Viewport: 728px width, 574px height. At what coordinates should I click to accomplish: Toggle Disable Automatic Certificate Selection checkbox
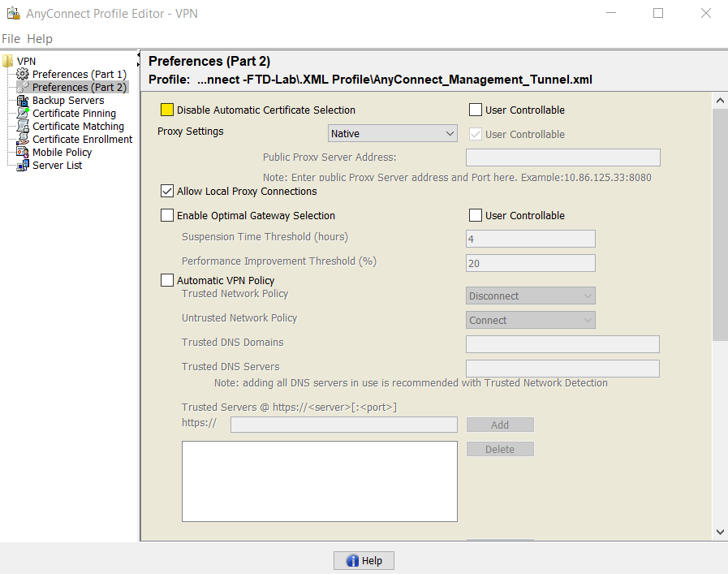[x=166, y=110]
